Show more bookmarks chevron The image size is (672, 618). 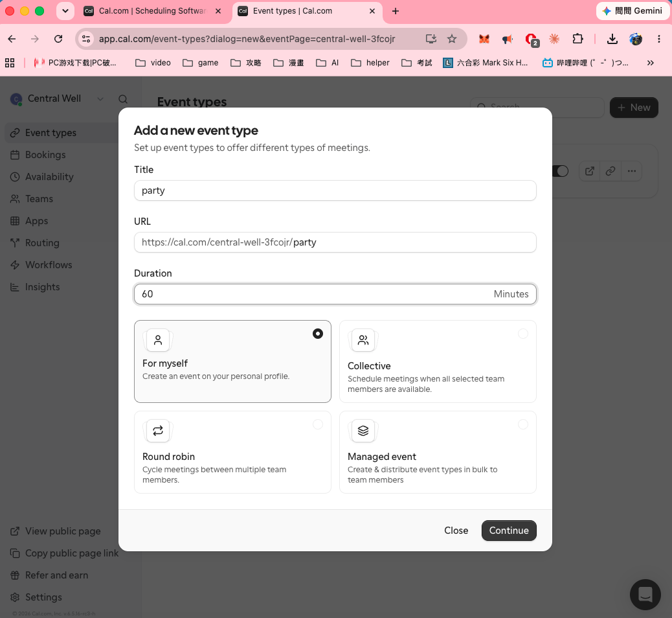coord(651,63)
